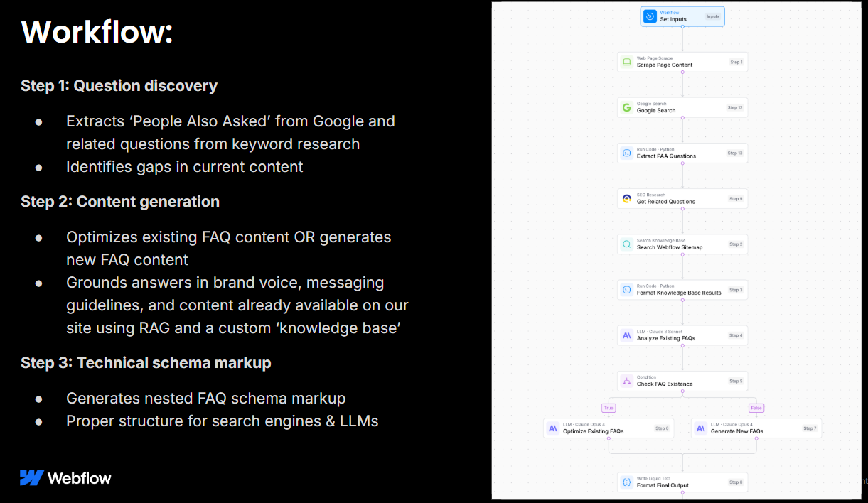Select the 'Check FAQ Existence' node title

click(665, 384)
